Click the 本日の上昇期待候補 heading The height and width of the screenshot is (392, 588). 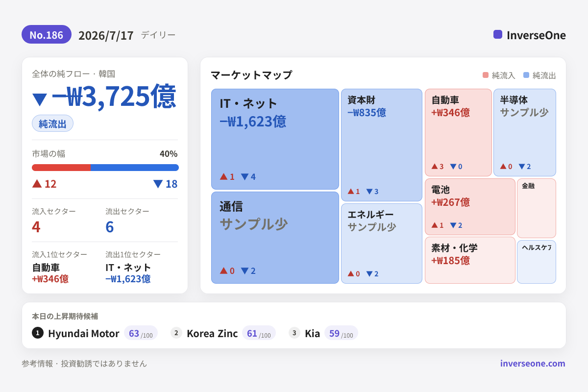coord(65,316)
